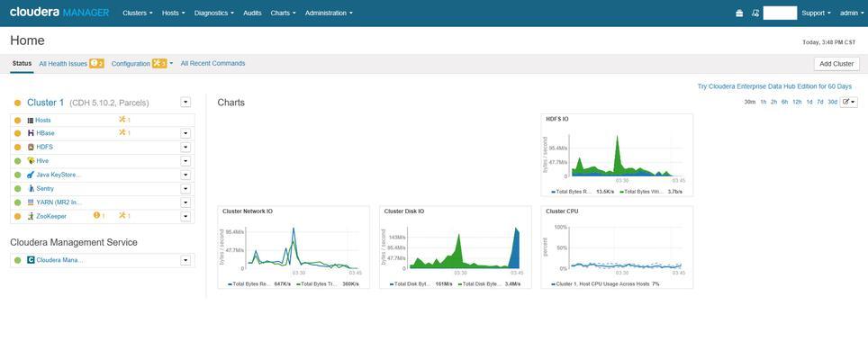868x360 pixels.
Task: Click the Hosts list icon
Action: click(x=31, y=120)
